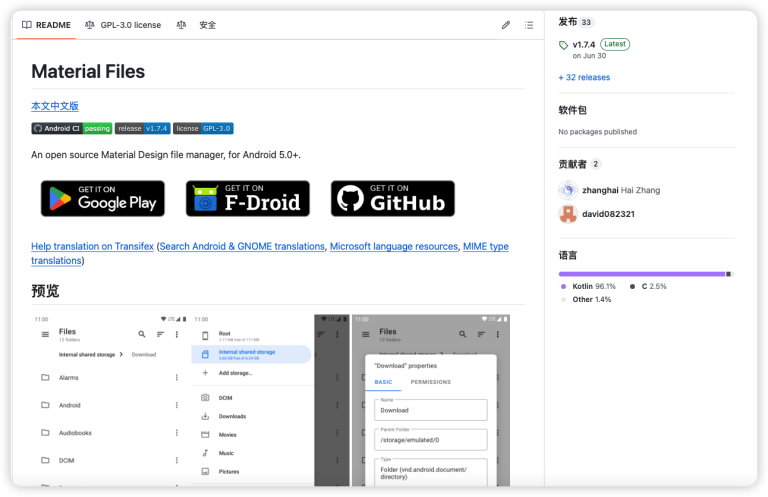This screenshot has height=497, width=768.
Task: Click the Material Files preview screenshot
Action: coord(271,400)
